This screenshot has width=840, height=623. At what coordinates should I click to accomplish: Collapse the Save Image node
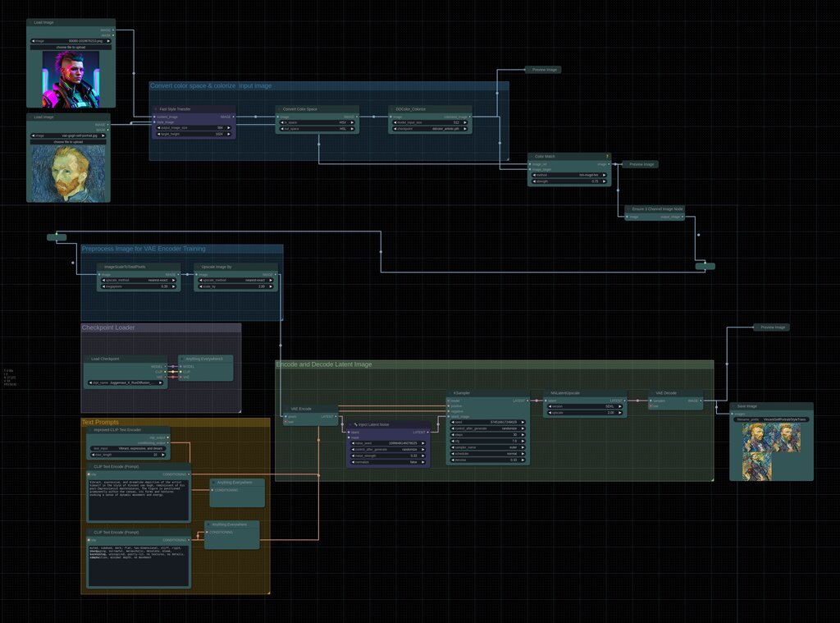733,405
